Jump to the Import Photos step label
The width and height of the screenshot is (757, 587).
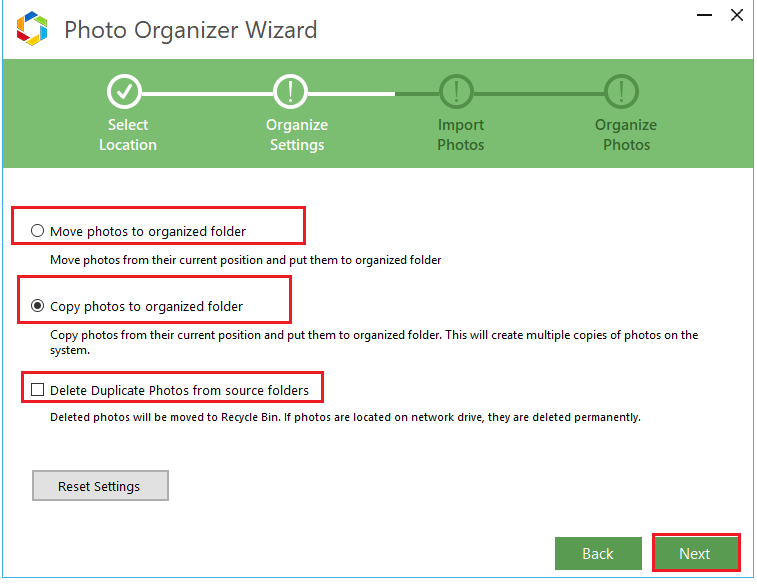click(460, 135)
